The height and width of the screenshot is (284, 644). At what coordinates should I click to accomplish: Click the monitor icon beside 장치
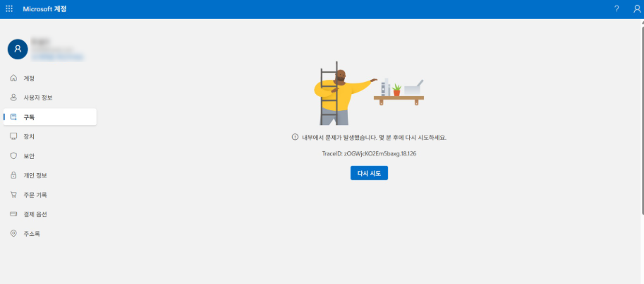[13, 136]
